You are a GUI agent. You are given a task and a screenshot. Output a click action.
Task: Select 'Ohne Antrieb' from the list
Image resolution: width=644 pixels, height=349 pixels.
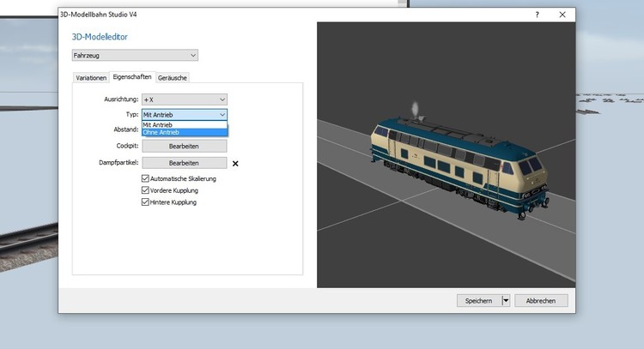click(x=184, y=132)
